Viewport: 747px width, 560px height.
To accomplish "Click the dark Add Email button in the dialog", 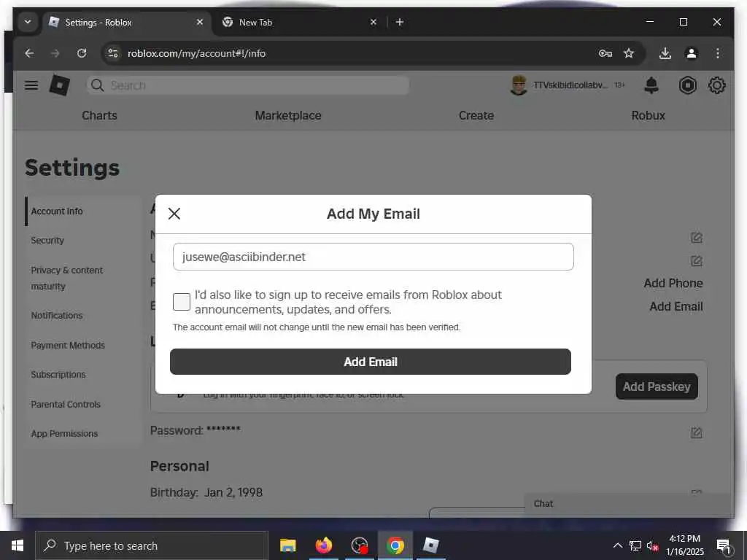I will (x=370, y=362).
